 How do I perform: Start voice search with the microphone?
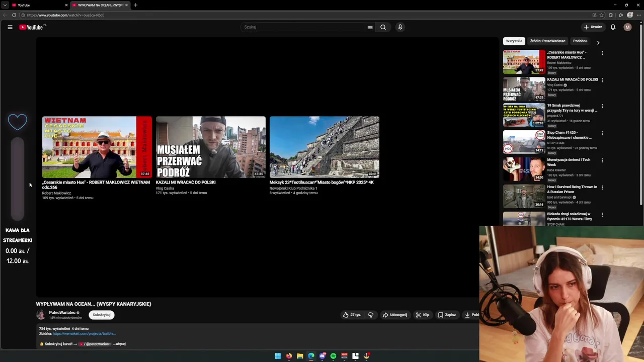[400, 27]
